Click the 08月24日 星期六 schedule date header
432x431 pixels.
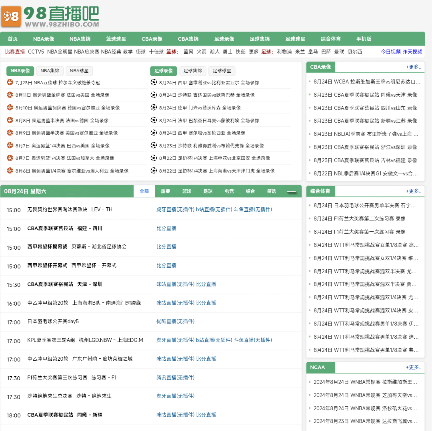click(x=25, y=191)
